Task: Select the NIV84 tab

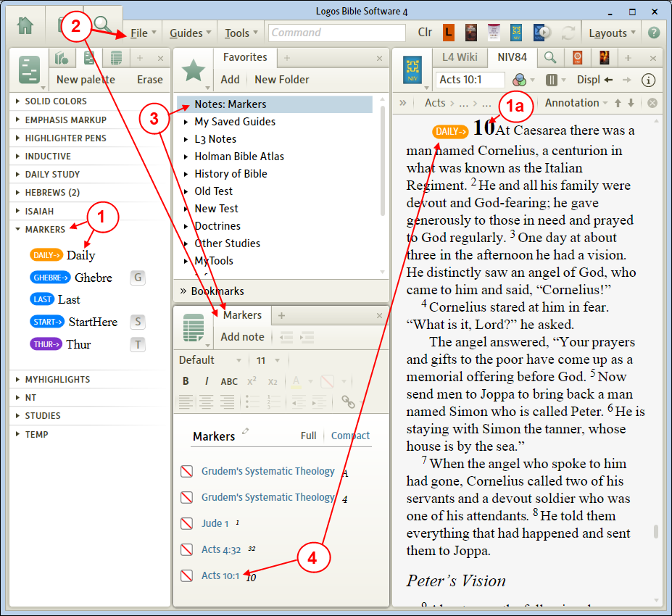Action: tap(512, 57)
